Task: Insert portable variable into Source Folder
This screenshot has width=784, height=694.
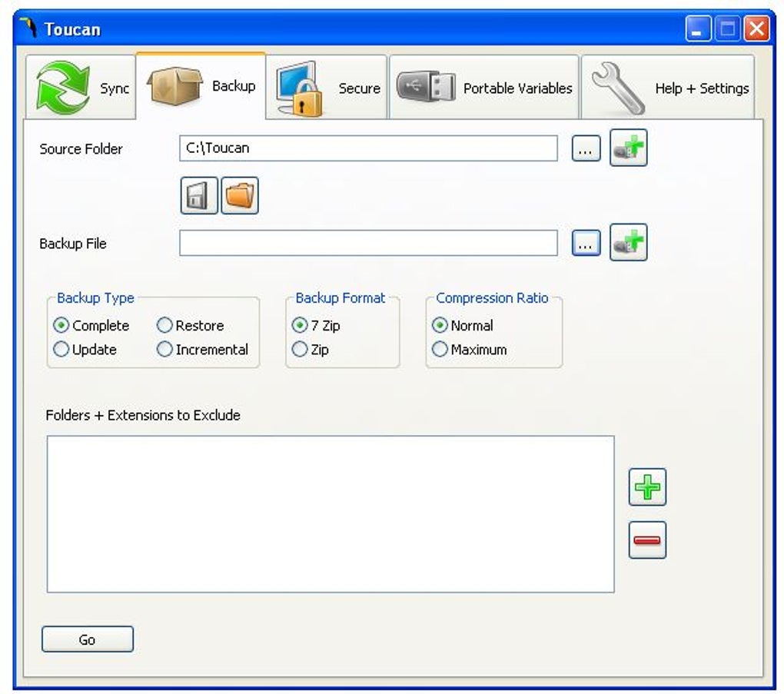Action: [629, 148]
